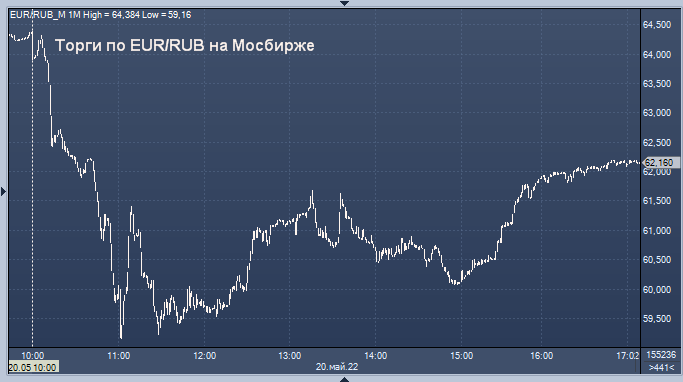This screenshot has height=382, width=683.
Task: Click the 62,160 current price marker
Action: (661, 162)
